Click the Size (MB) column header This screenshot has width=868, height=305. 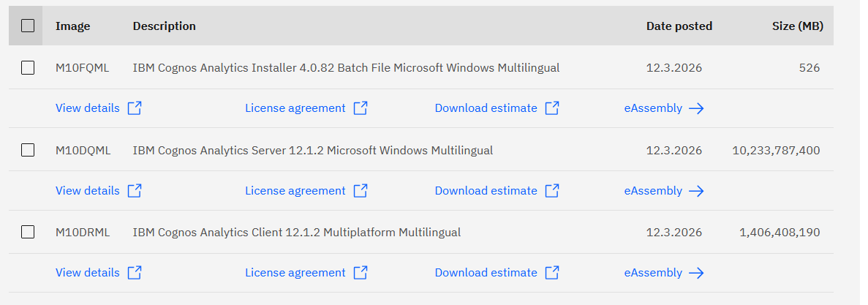(797, 26)
